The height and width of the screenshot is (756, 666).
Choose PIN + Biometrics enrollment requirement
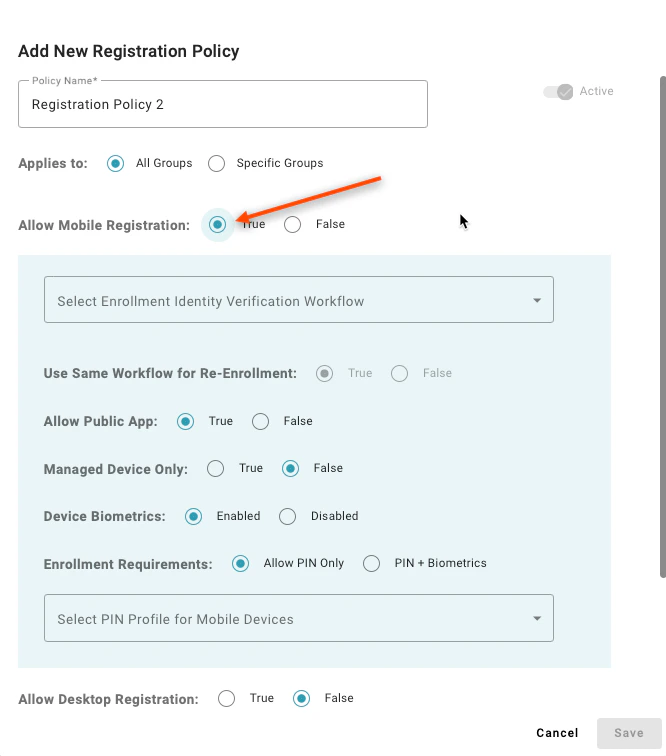[x=372, y=564]
